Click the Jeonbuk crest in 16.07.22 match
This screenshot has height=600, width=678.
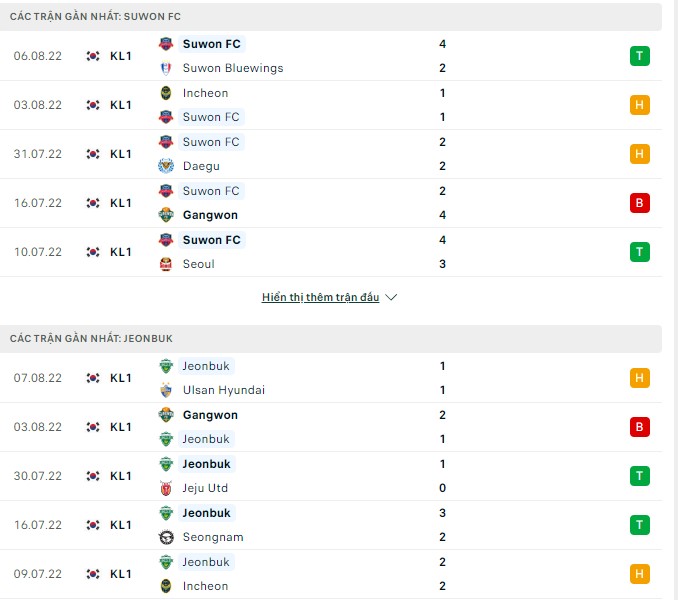[x=166, y=513]
